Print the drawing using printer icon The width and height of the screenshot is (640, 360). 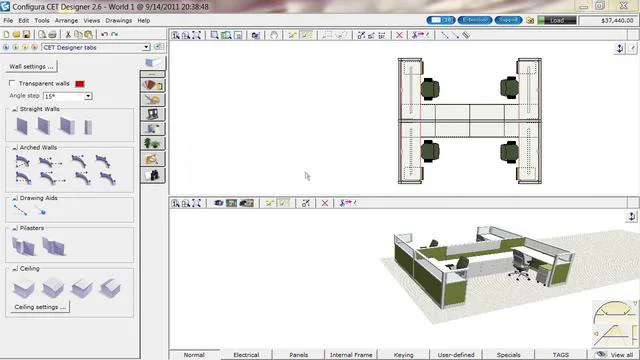[x=52, y=35]
